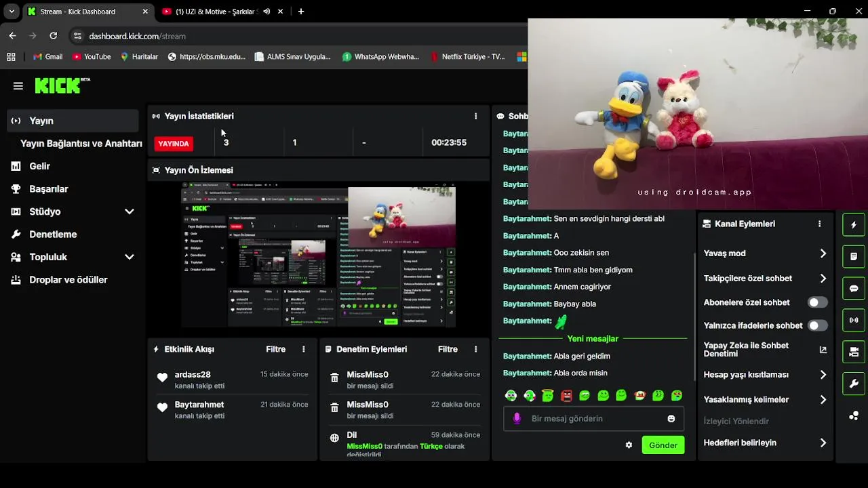Screen dimensions: 868x488
Task: Open Denetim Eylemleri three-dot options menu
Action: [x=475, y=349]
